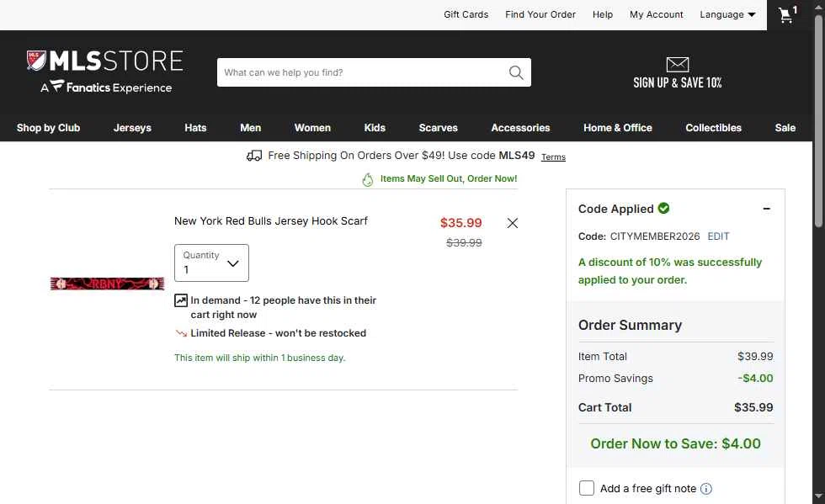
Task: Open the Accessories menu
Action: [520, 128]
